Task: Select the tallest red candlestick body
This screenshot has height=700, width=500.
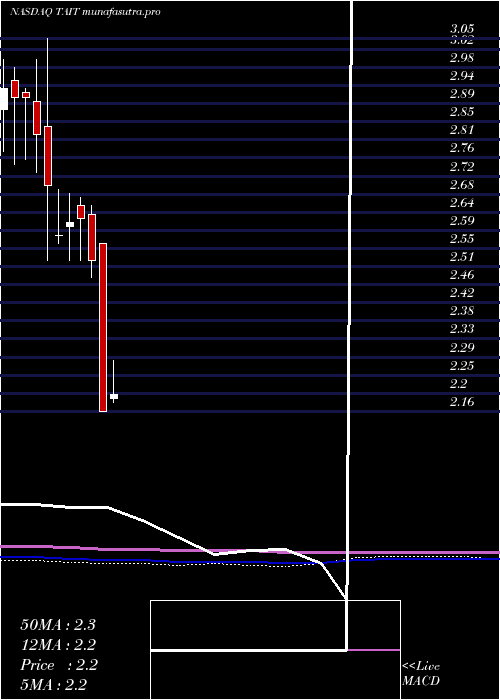Action: click(103, 327)
